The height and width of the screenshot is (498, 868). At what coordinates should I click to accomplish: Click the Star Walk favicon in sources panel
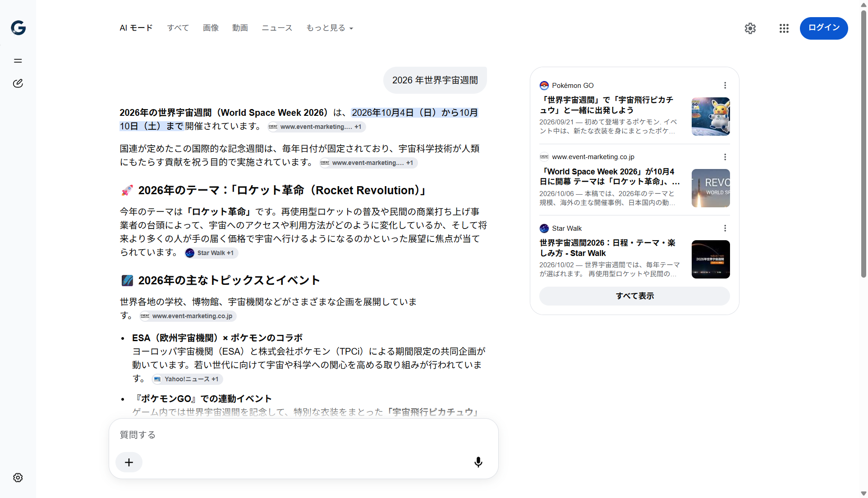pyautogui.click(x=544, y=228)
